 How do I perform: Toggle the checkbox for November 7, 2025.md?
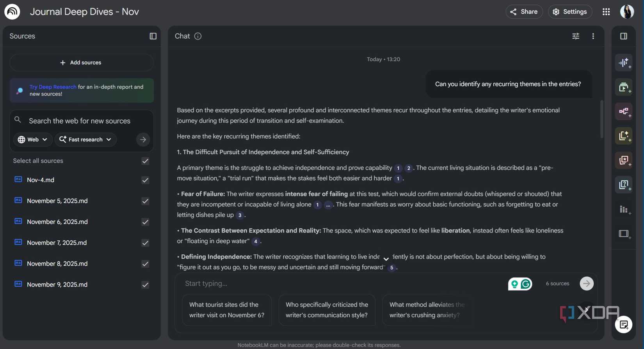145,243
